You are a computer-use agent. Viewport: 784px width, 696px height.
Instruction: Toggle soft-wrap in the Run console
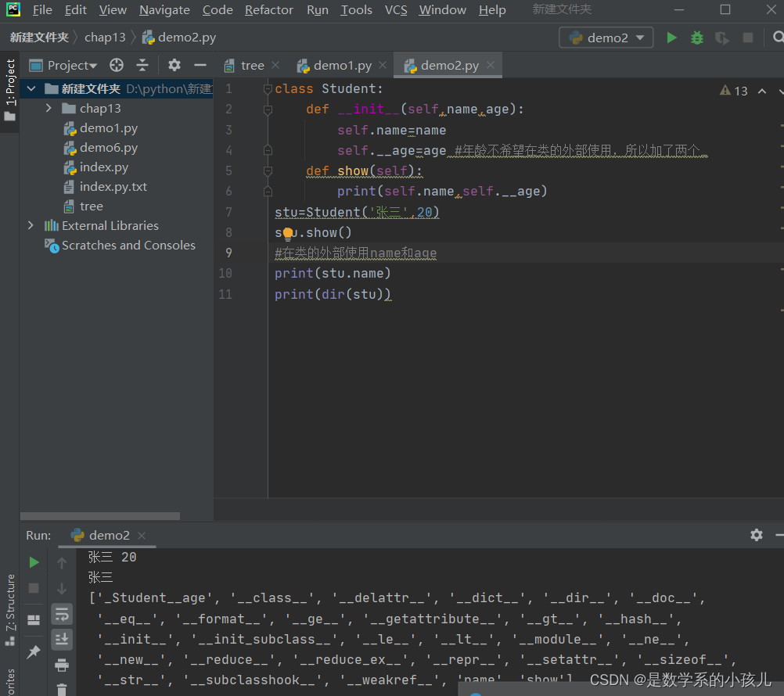pyautogui.click(x=62, y=615)
